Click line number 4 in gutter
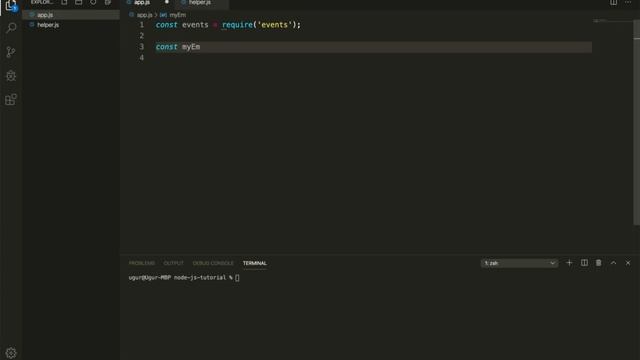This screenshot has height=360, width=640. tap(142, 58)
